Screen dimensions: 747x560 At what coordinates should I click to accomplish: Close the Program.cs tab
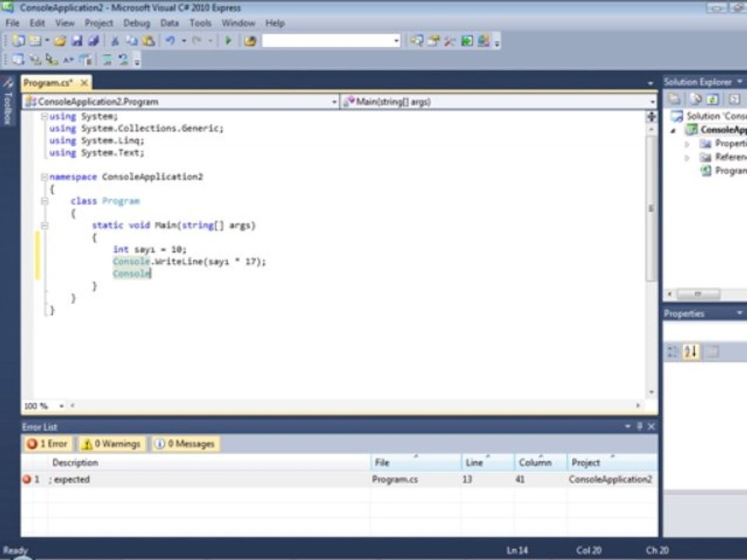(84, 83)
